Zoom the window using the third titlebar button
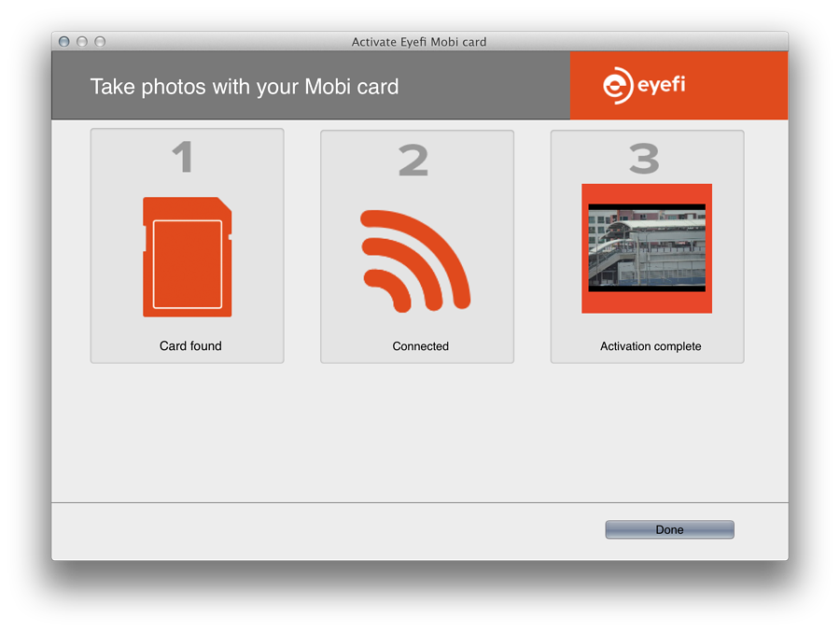 100,42
